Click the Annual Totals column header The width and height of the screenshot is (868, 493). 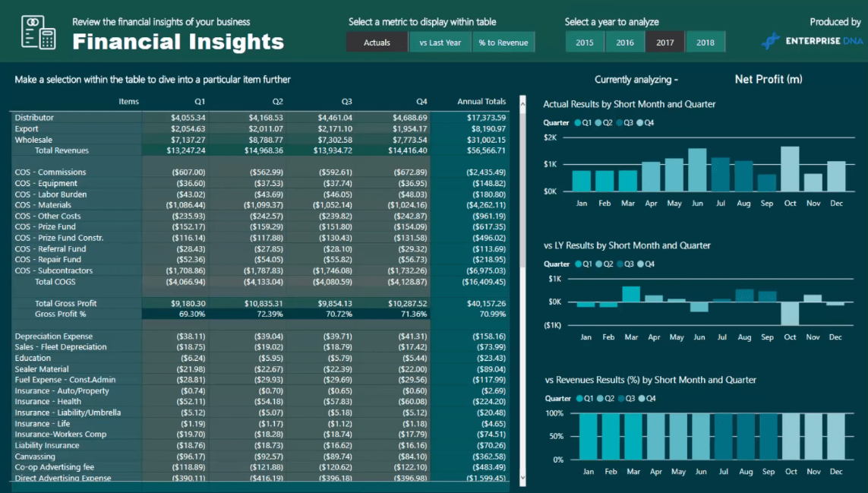point(481,101)
